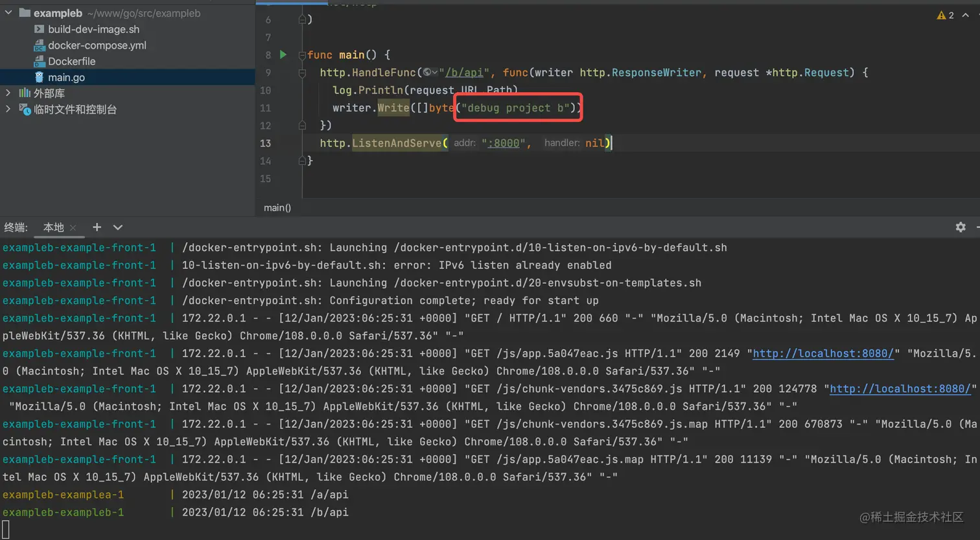Run main function via green gutter arrow
This screenshot has height=540, width=980.
coord(283,54)
